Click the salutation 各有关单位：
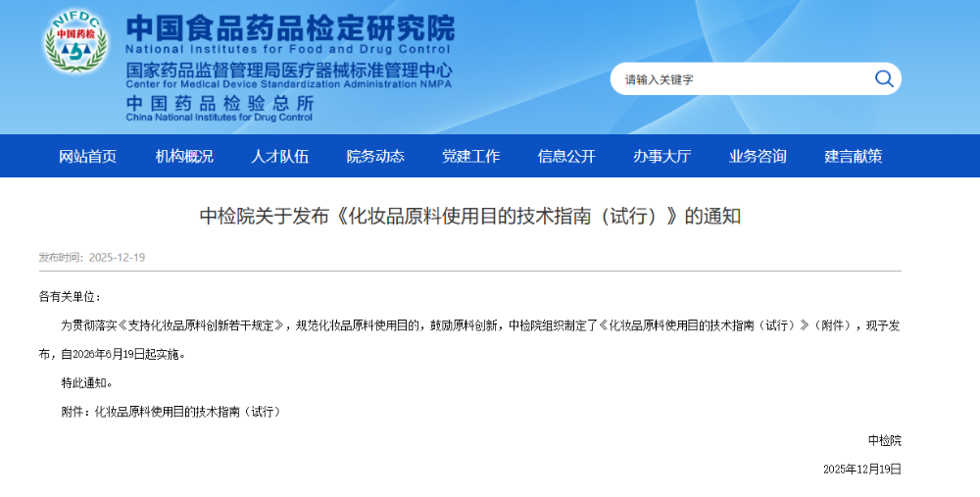 click(x=70, y=297)
